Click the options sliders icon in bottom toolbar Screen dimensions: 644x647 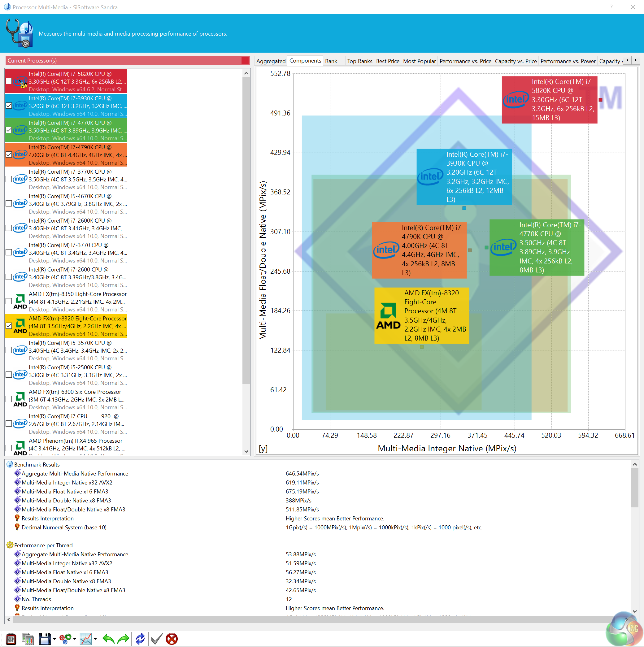[11, 639]
